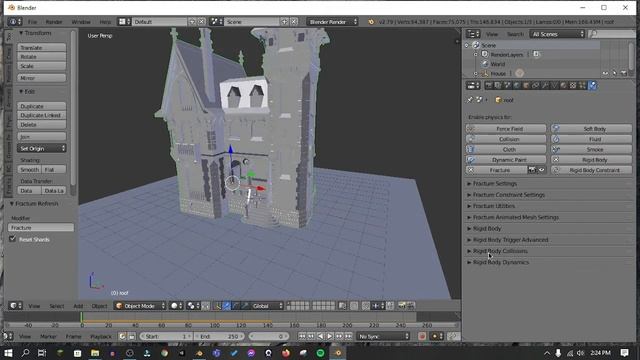Image resolution: width=640 pixels, height=360 pixels.
Task: Jump to the last frame
Action: pyautogui.click(x=349, y=336)
